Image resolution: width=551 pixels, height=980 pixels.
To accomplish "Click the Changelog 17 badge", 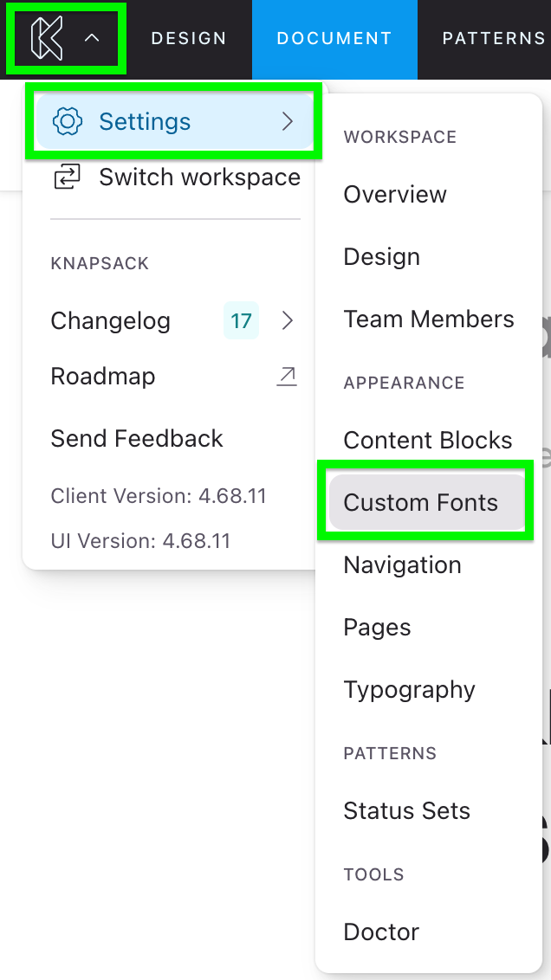I will (241, 320).
